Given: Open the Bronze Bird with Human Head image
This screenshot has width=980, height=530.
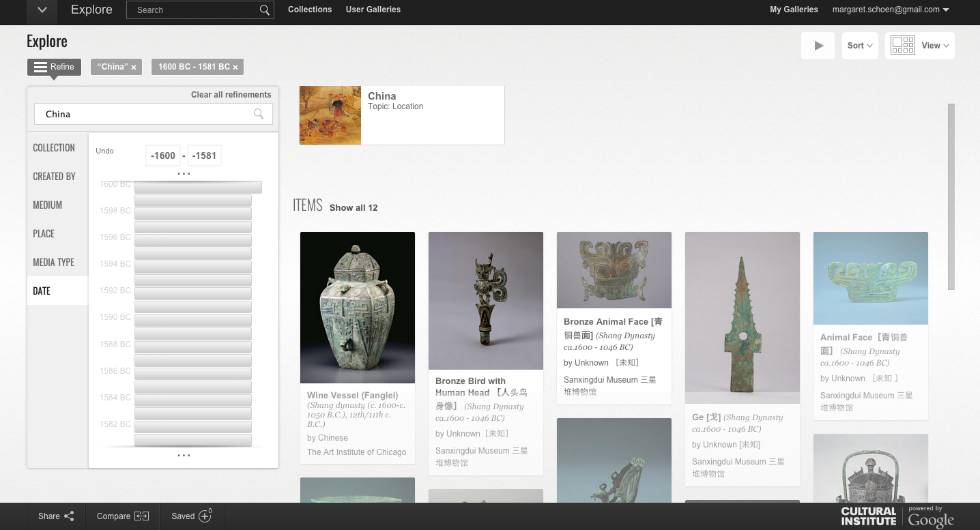Looking at the screenshot, I should (x=486, y=301).
